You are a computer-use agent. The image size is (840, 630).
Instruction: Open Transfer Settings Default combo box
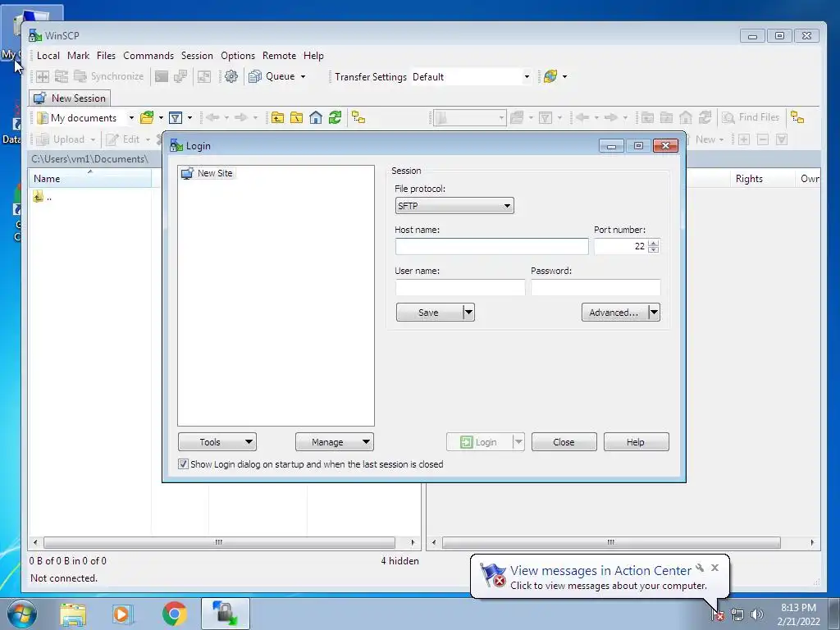(x=471, y=76)
